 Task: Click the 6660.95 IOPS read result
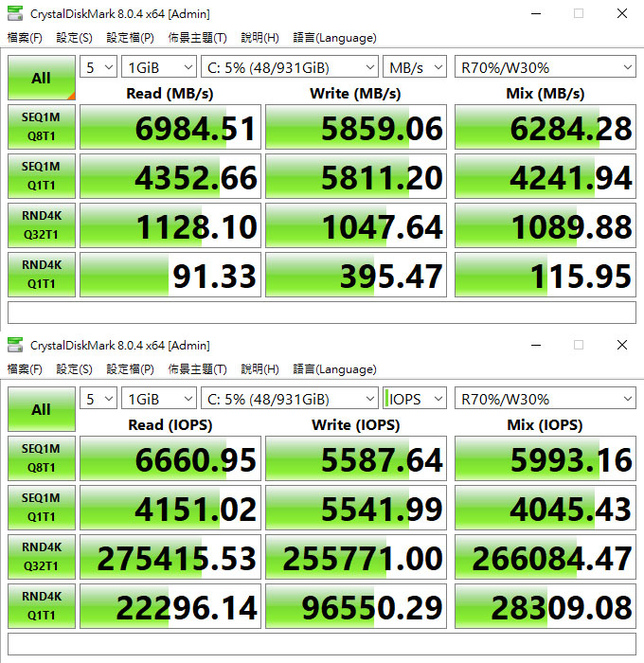coord(170,458)
